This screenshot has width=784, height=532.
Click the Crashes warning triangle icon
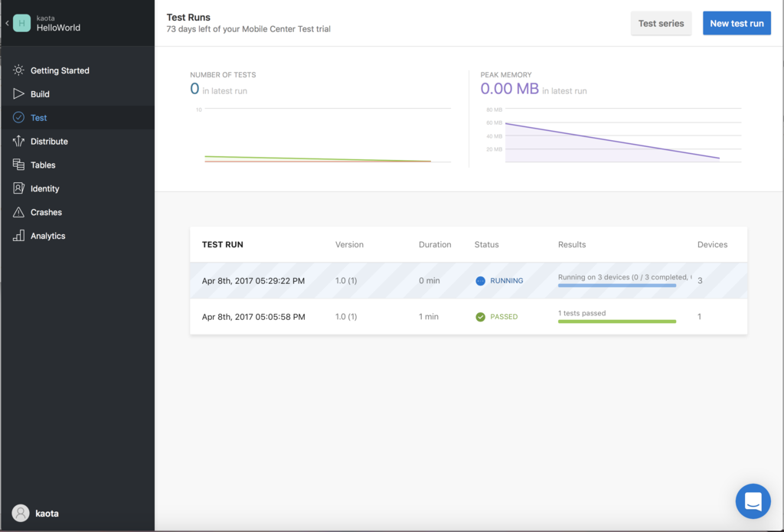tap(18, 212)
